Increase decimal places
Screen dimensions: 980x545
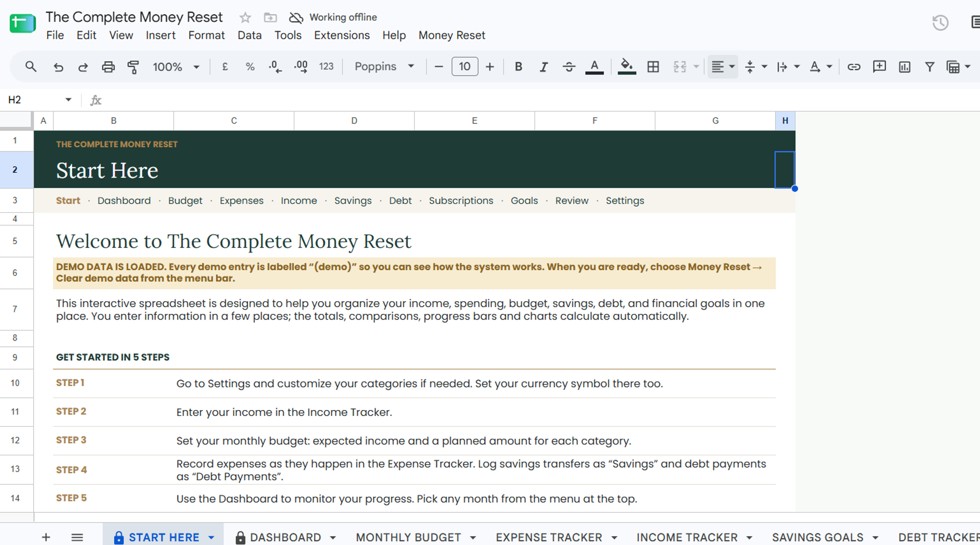point(301,67)
